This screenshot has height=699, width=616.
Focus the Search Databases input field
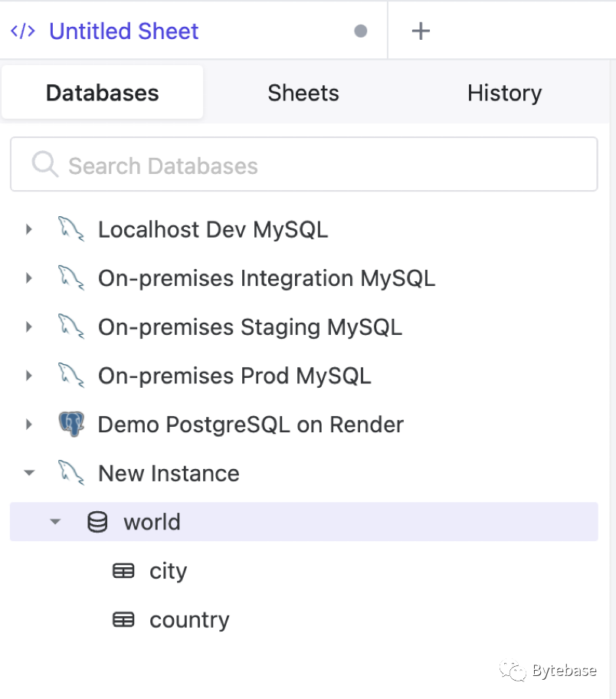tap(322, 166)
